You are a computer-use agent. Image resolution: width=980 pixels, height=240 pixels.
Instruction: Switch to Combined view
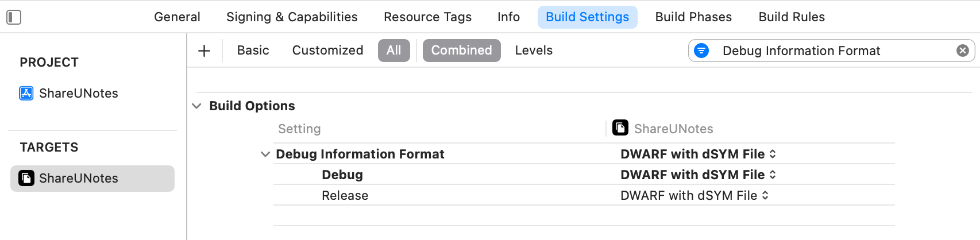point(461,51)
